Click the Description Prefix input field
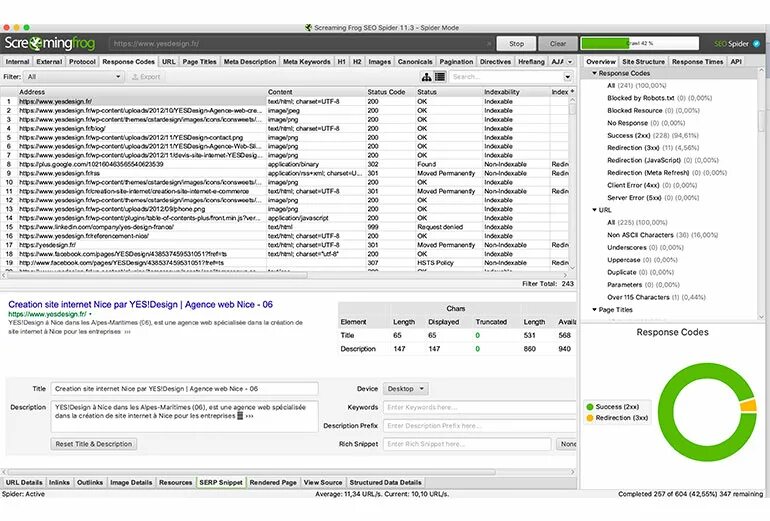 click(479, 426)
